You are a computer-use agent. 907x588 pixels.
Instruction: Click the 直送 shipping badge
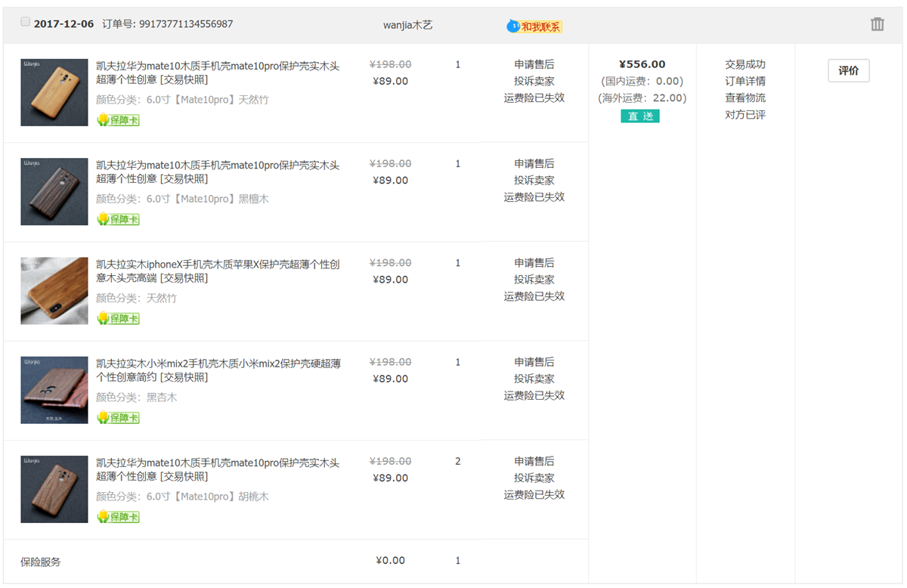(640, 116)
